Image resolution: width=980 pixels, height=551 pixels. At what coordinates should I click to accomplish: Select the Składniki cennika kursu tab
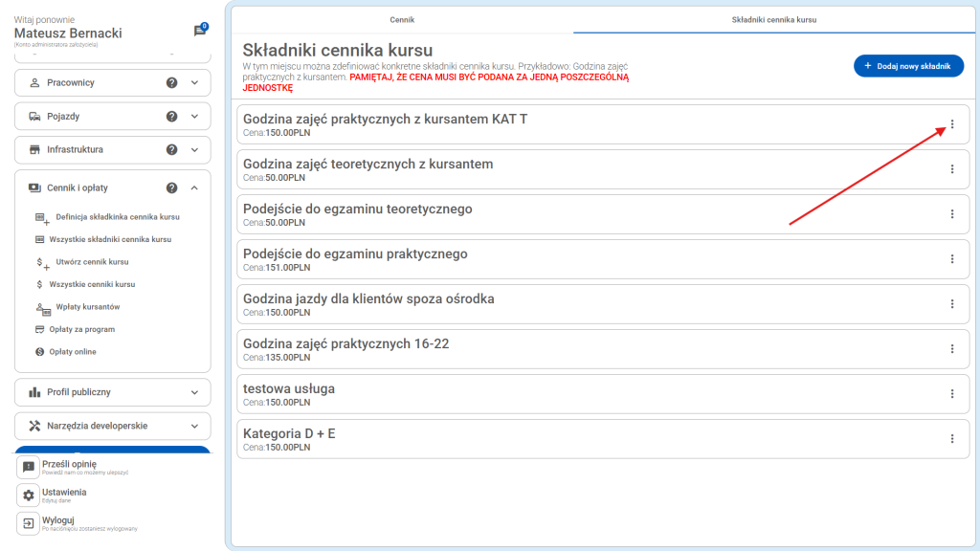[x=773, y=19]
